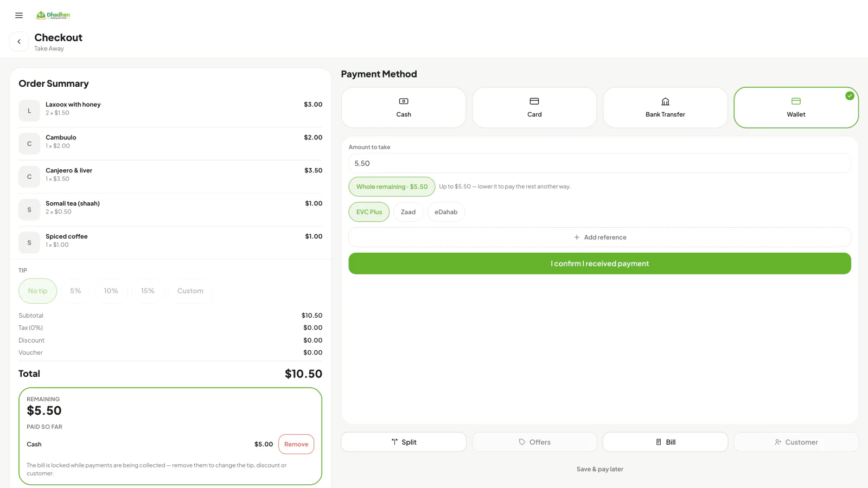Open the Bill option

coord(665,442)
